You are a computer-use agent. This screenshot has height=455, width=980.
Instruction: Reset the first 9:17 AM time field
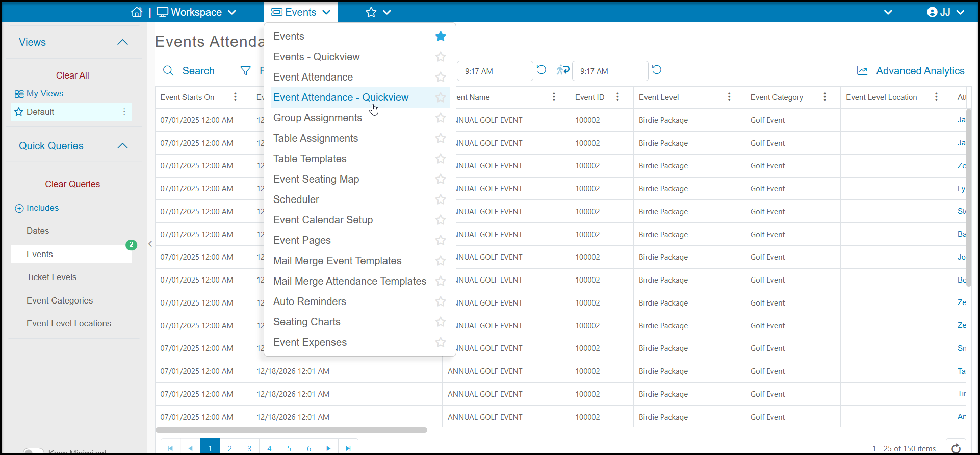click(541, 70)
